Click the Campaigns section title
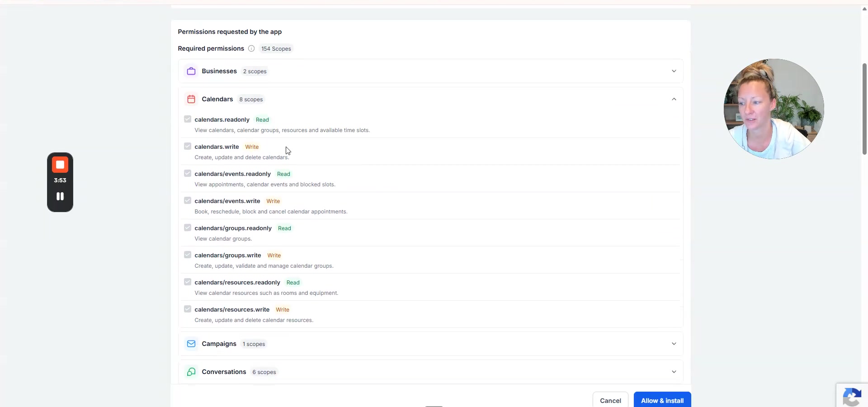This screenshot has height=407, width=868. point(219,344)
